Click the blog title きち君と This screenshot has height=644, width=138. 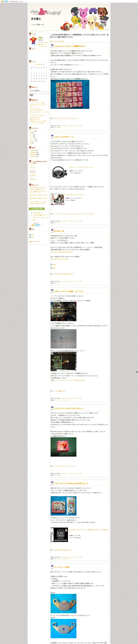click(36, 19)
